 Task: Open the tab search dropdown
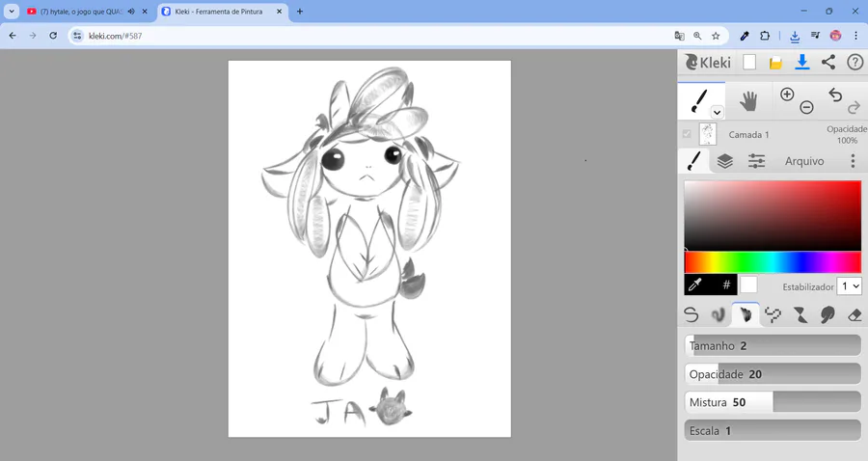[x=11, y=11]
